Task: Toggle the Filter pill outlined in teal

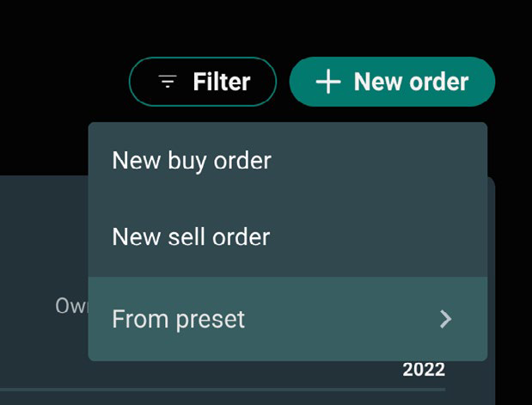Action: coord(203,82)
